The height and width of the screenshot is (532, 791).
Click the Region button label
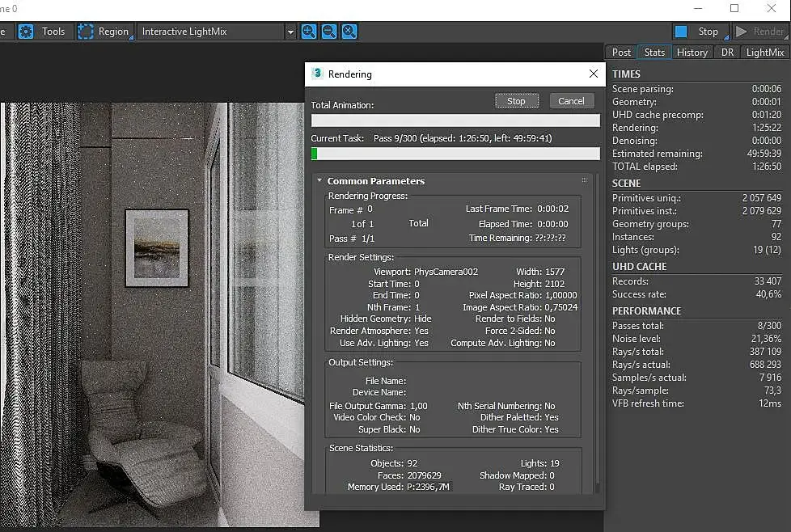pyautogui.click(x=113, y=32)
